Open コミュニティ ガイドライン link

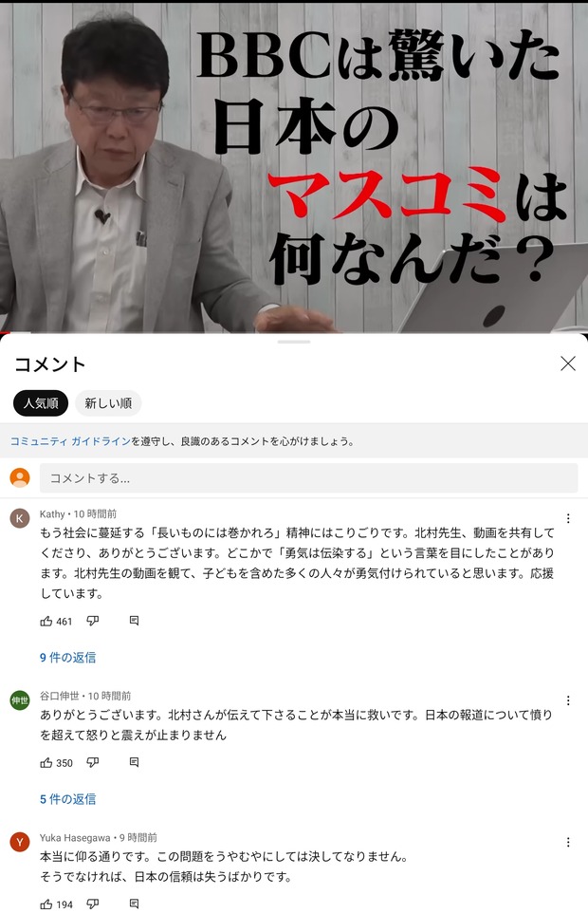tap(70, 441)
